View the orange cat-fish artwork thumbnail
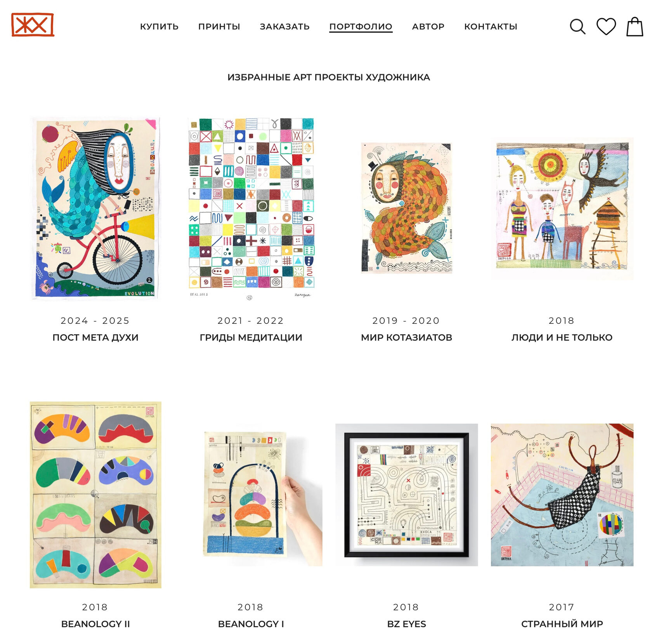The height and width of the screenshot is (644, 652). pyautogui.click(x=406, y=208)
